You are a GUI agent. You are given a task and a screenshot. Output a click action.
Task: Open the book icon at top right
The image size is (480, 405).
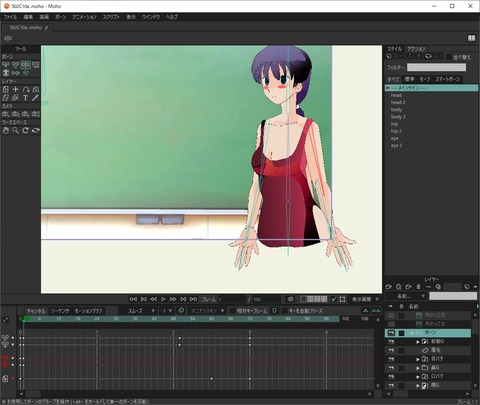tap(471, 38)
